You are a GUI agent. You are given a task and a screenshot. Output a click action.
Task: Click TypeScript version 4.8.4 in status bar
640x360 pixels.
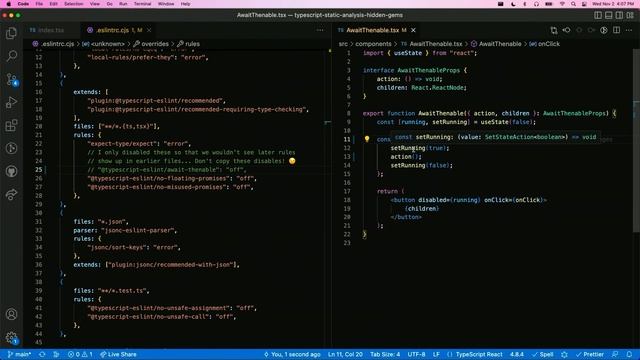tap(517, 354)
